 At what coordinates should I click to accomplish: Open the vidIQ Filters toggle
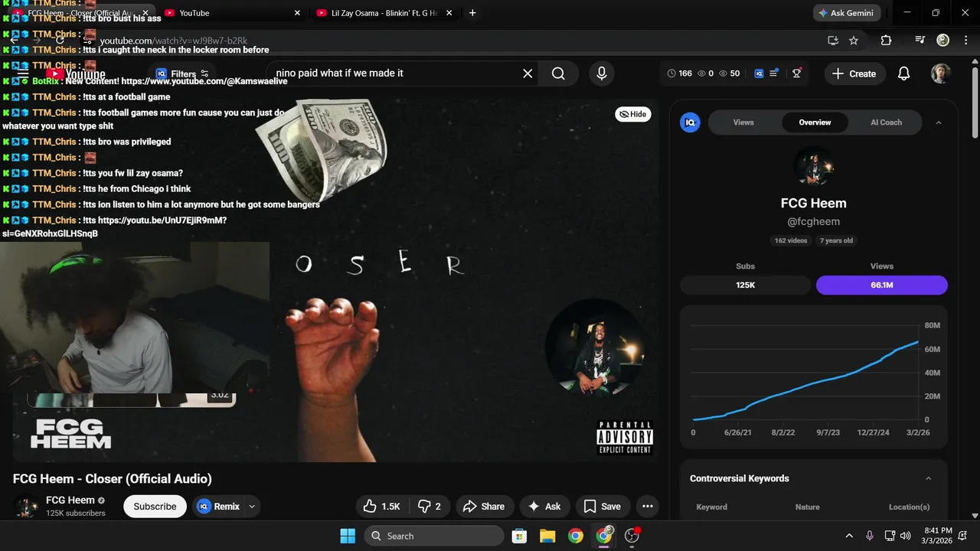(x=182, y=74)
